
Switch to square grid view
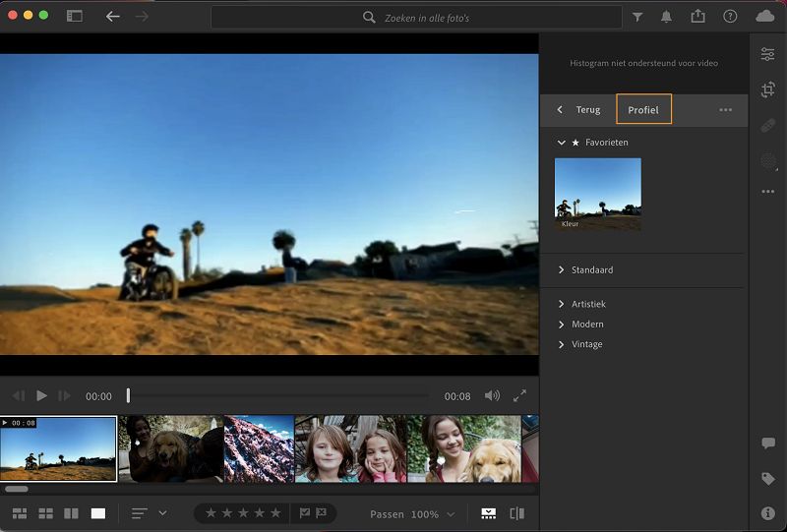coord(46,513)
